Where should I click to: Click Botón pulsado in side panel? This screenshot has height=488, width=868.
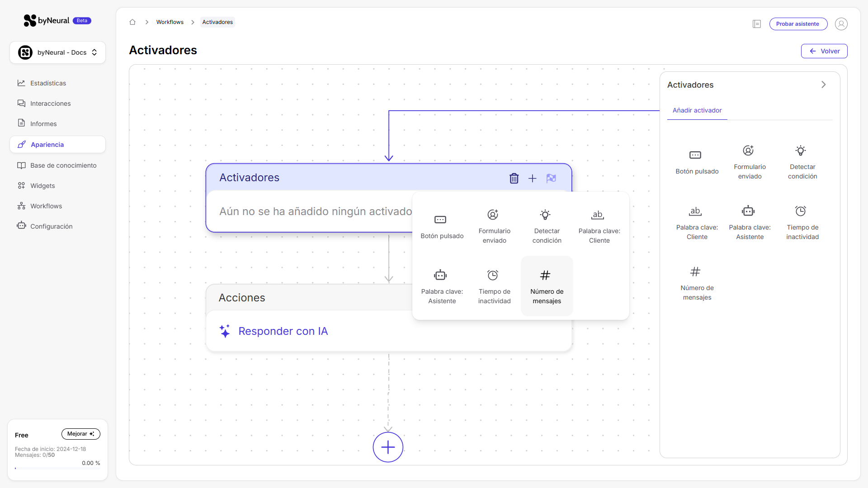[697, 162]
